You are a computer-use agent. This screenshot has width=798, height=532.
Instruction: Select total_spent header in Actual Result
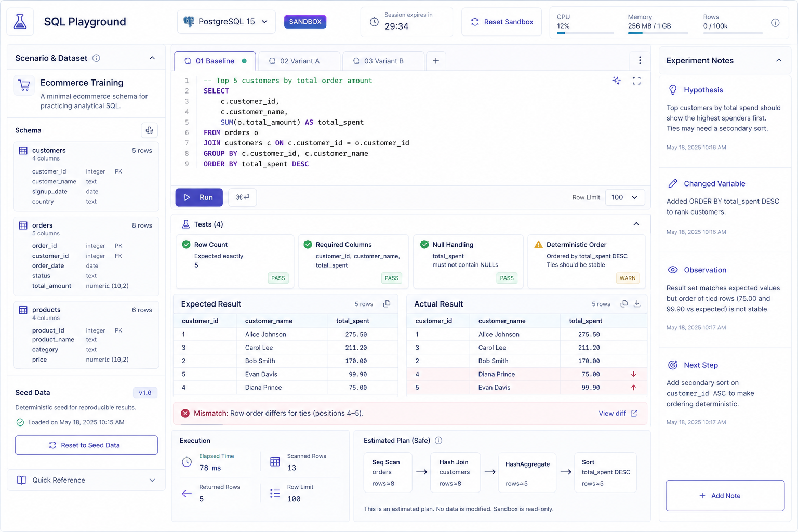[x=586, y=321]
